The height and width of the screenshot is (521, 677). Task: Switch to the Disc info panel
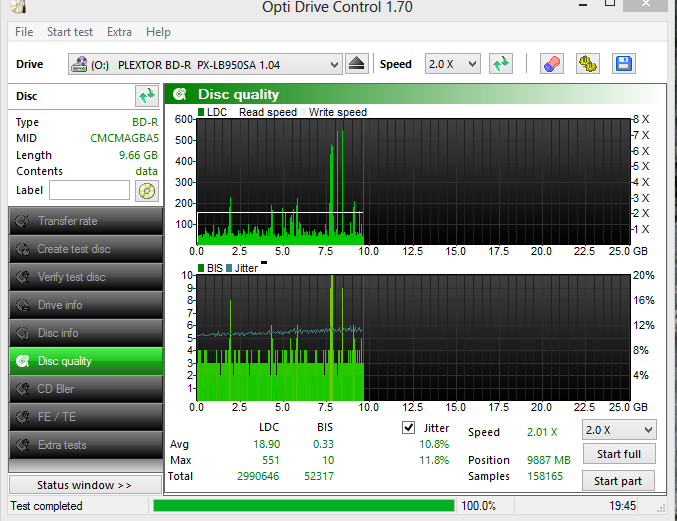click(86, 333)
